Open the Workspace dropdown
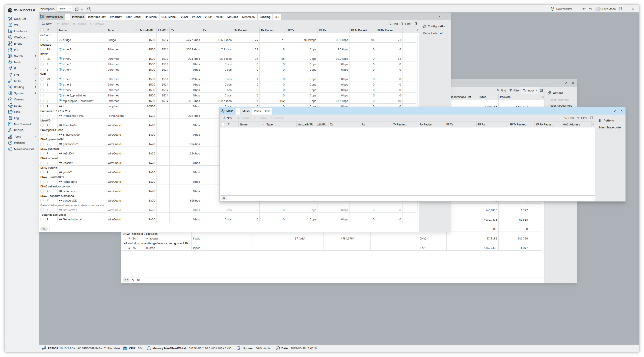The width and height of the screenshot is (644, 357). [x=64, y=9]
